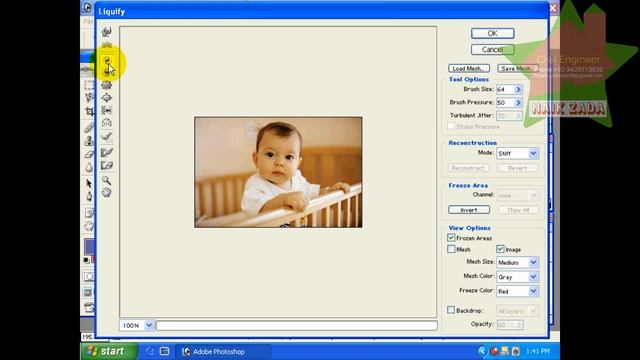The width and height of the screenshot is (640, 360).
Task: Click the Invert button
Action: (469, 210)
